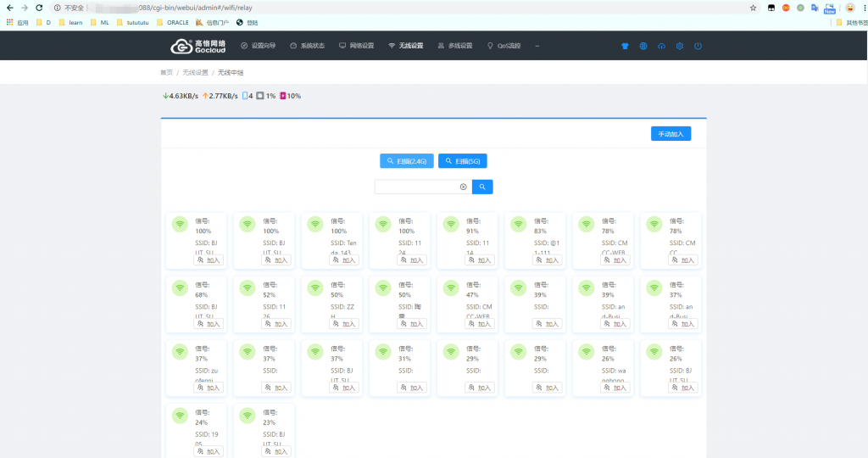The width and height of the screenshot is (868, 458).
Task: Open the learn bookmark folder
Action: click(x=71, y=23)
